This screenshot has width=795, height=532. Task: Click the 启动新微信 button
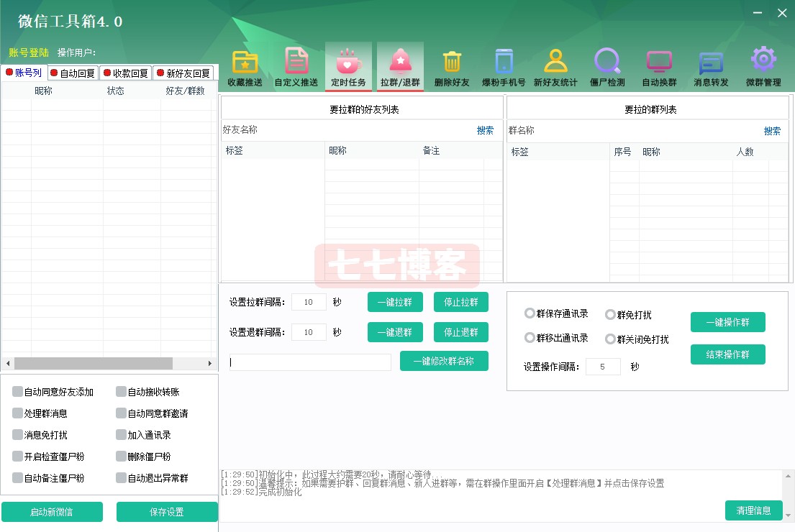pos(52,512)
